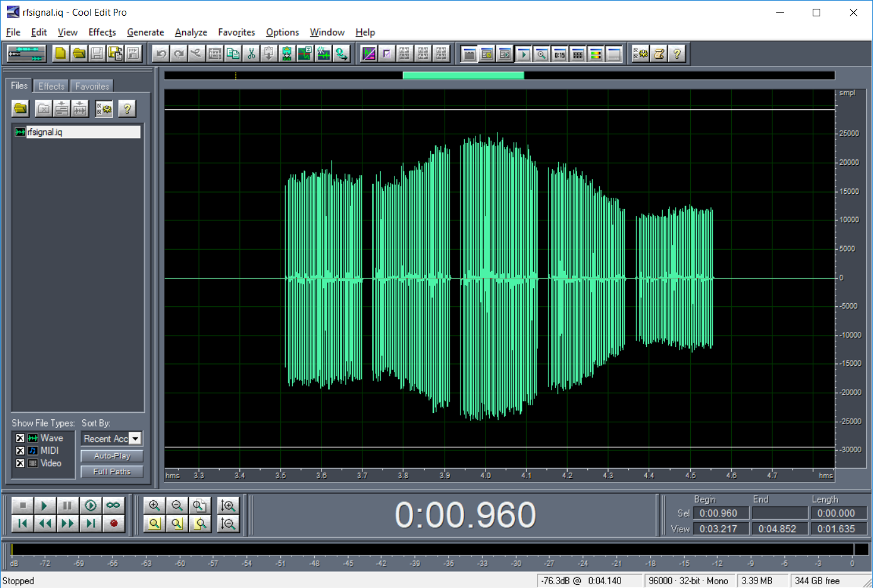Screen dimensions: 873x588
Task: Select the Files tab in left panel
Action: [19, 85]
